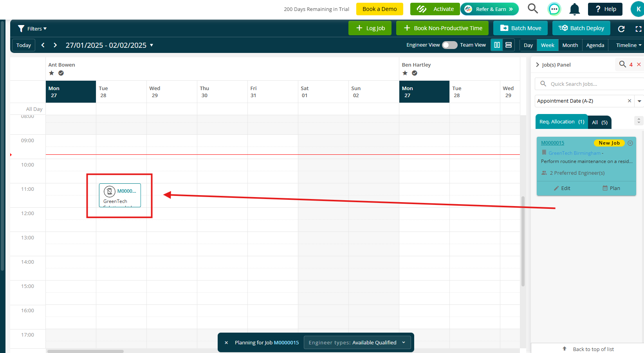The width and height of the screenshot is (644, 353).
Task: Switch to Agenda view
Action: 595,45
